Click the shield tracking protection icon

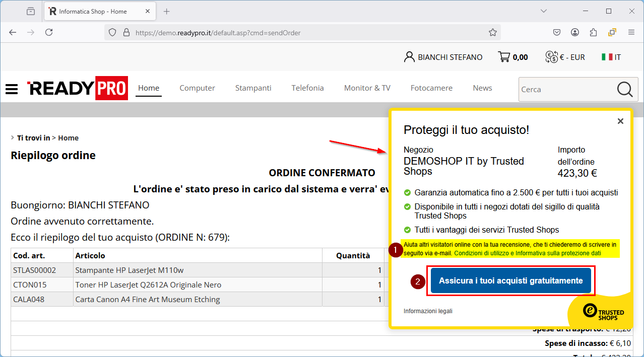click(x=112, y=33)
